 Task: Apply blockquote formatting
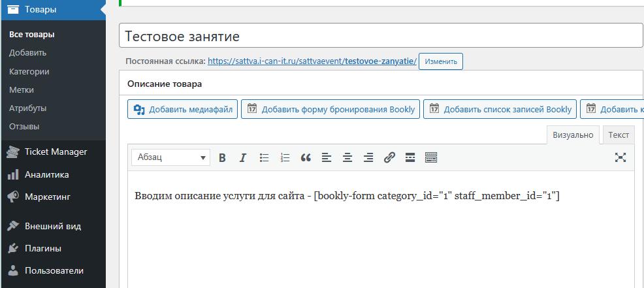[x=306, y=157]
